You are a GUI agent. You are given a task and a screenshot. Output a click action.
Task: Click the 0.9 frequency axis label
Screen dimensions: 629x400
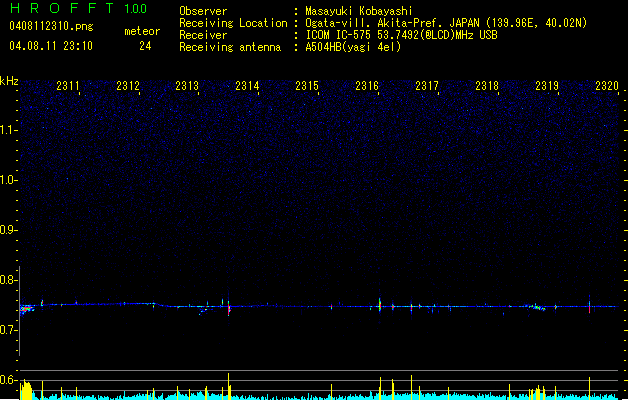[x=8, y=230]
